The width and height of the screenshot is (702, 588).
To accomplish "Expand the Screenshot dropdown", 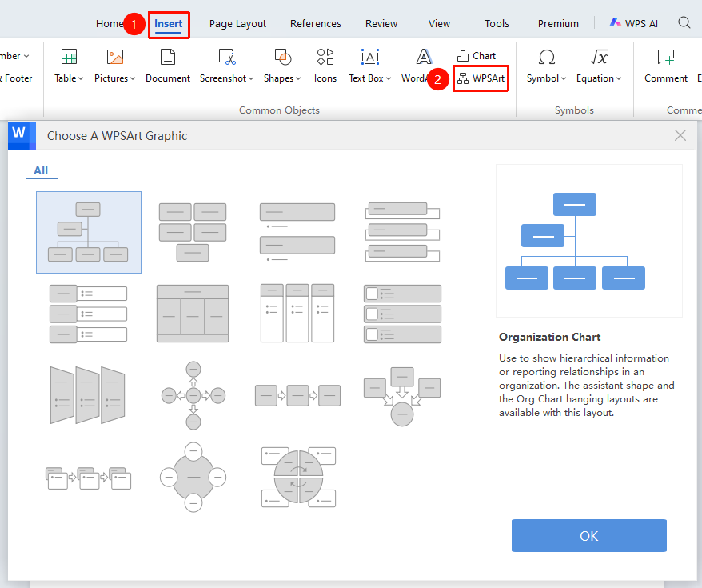I will (226, 66).
